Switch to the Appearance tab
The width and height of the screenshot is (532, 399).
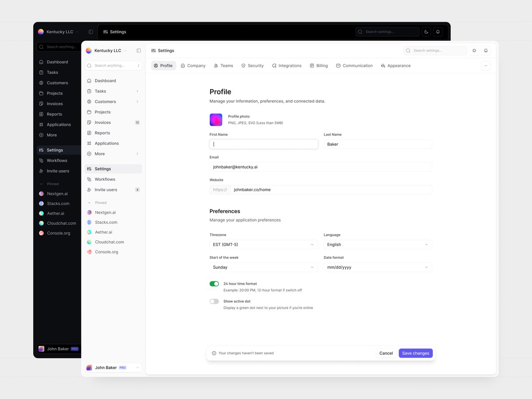tap(395, 66)
